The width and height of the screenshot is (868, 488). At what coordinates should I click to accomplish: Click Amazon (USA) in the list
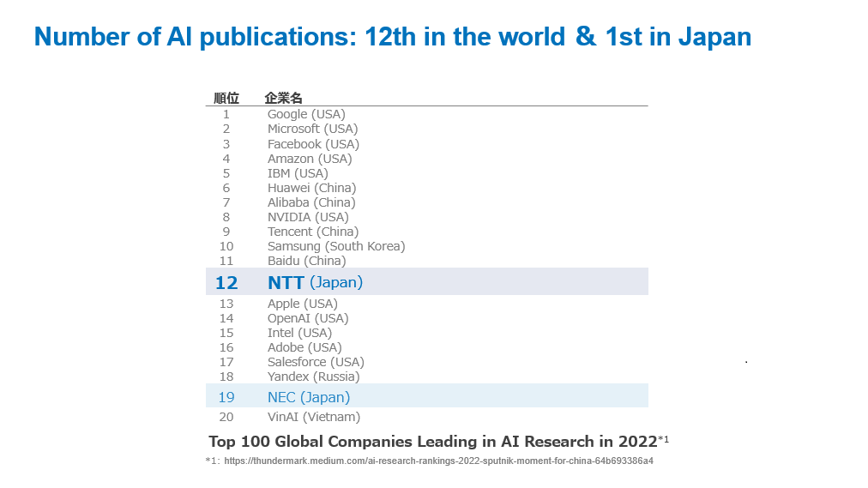pos(310,159)
